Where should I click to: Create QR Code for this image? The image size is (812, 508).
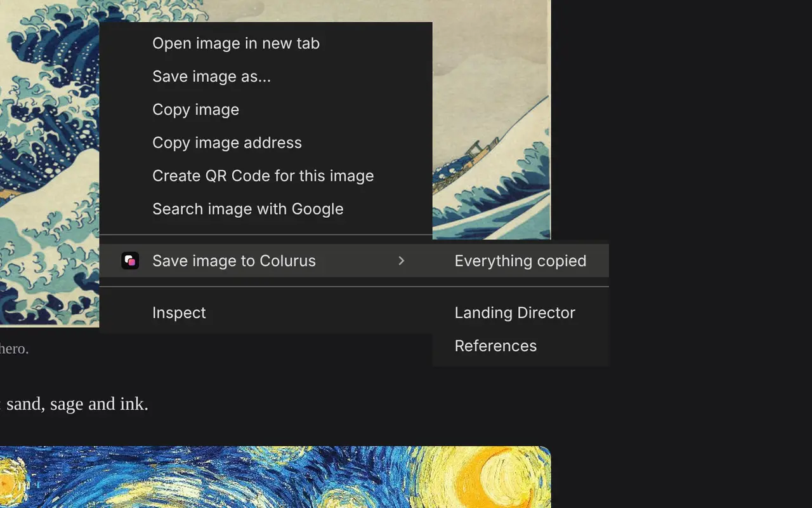(x=266, y=175)
